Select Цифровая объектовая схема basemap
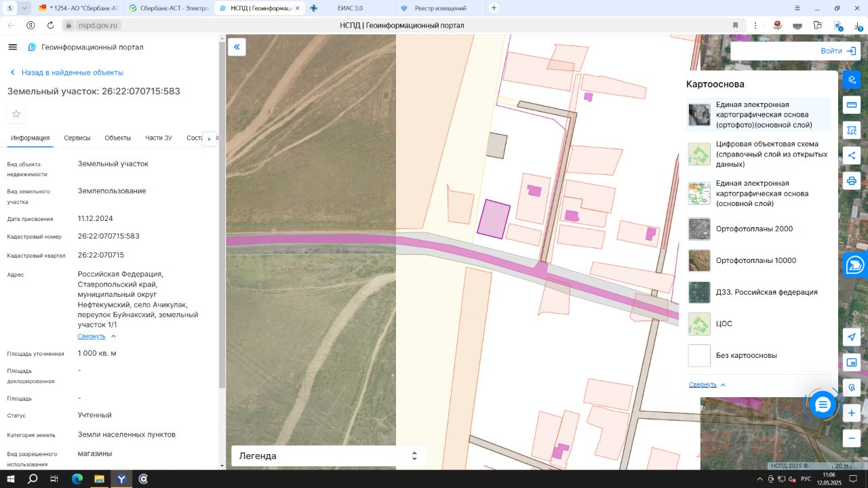 click(758, 154)
